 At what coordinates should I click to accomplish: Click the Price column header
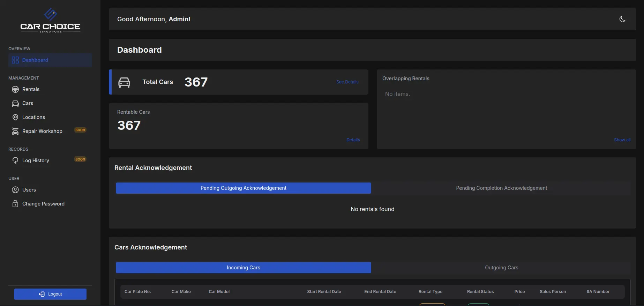[x=519, y=292]
